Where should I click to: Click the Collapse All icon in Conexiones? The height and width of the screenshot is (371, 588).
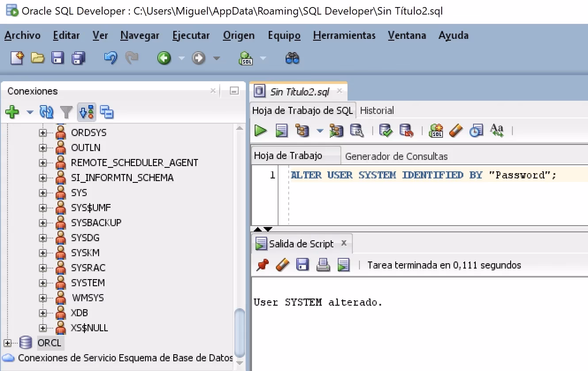[x=107, y=112]
